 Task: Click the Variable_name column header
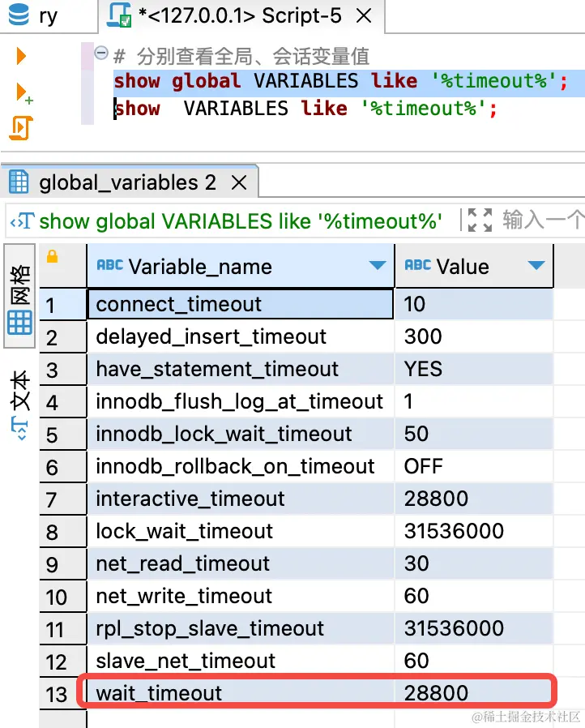tap(241, 267)
